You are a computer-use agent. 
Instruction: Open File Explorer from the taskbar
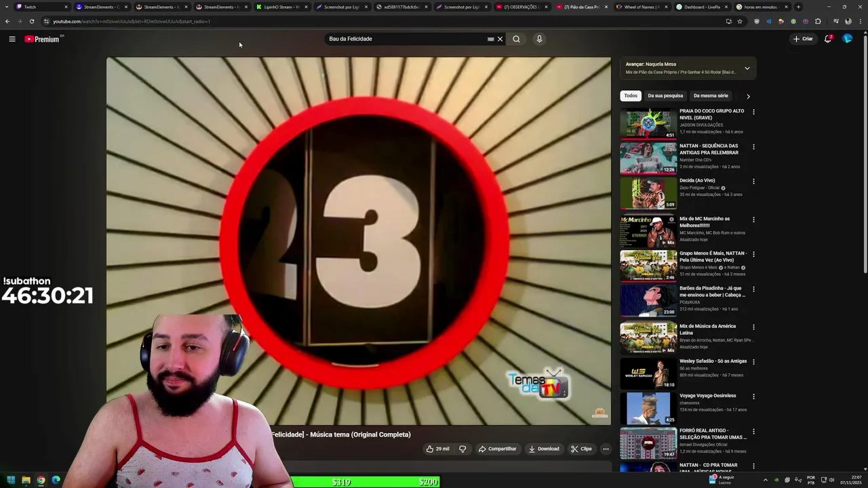tap(26, 480)
